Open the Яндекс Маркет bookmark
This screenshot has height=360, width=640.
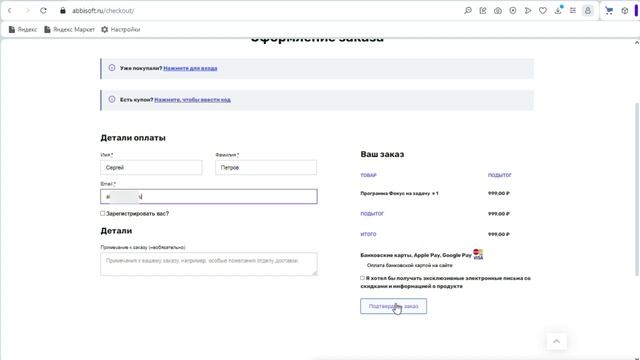[69, 29]
